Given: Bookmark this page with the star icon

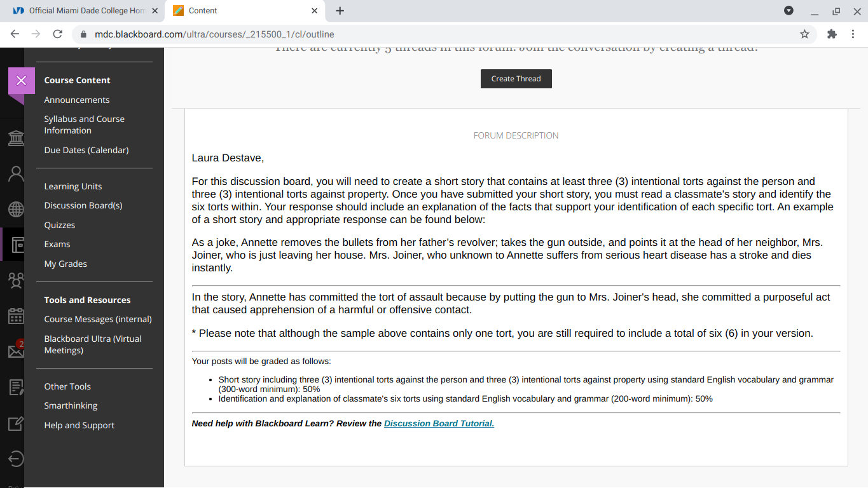Looking at the screenshot, I should [804, 34].
